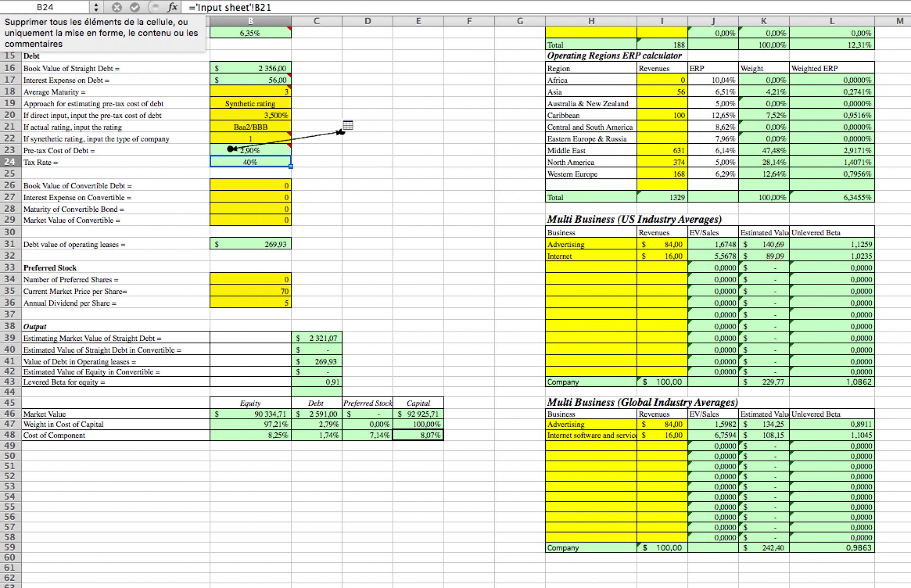Image resolution: width=911 pixels, height=588 pixels.
Task: Select the North America revenues cell 374
Action: pyautogui.click(x=662, y=162)
